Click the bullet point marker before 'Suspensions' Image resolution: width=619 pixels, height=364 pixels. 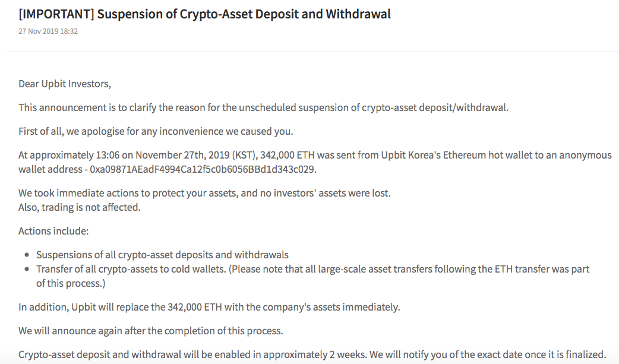click(x=27, y=255)
